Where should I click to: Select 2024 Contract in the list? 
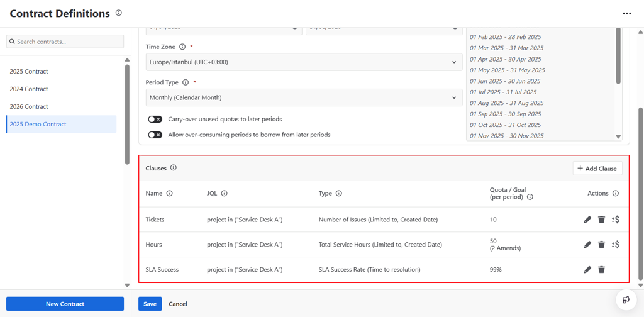tap(29, 89)
